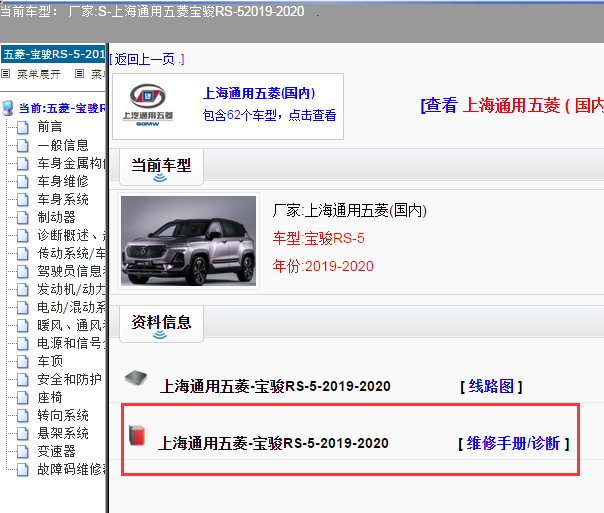Click the 厂家:上海通用五菱(国内) text
Image resolution: width=604 pixels, height=513 pixels.
pos(350,211)
